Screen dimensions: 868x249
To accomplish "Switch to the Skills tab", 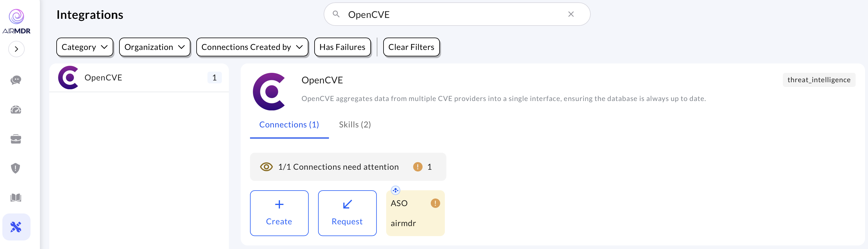I will [354, 124].
